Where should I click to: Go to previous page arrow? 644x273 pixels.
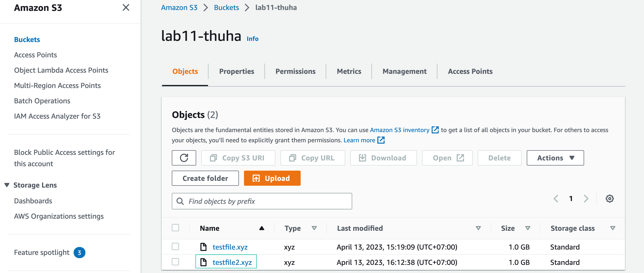pos(556,198)
